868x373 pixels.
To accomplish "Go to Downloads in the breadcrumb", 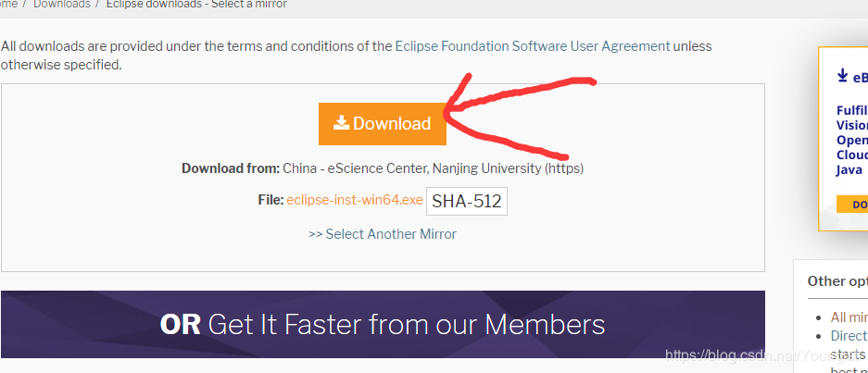I will [x=62, y=5].
